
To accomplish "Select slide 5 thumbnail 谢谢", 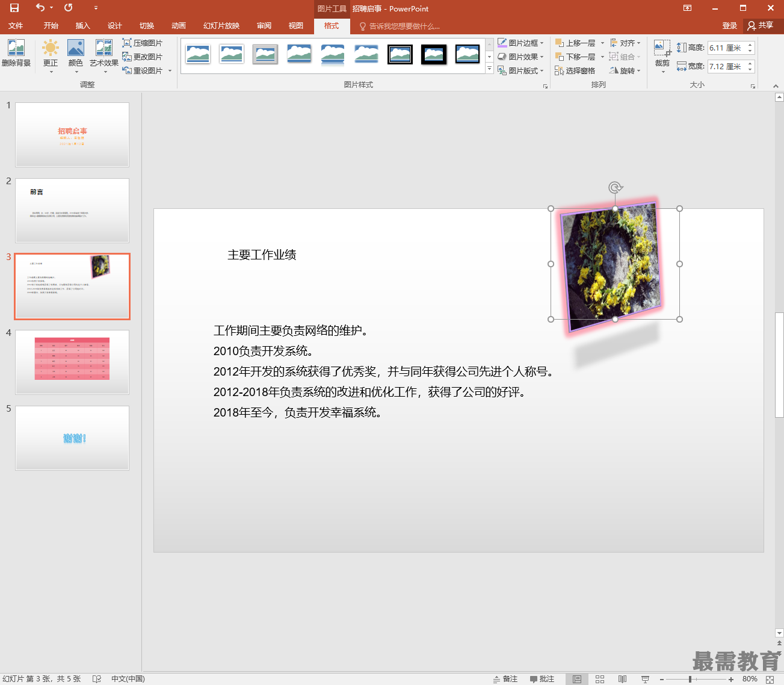I will 72,438.
